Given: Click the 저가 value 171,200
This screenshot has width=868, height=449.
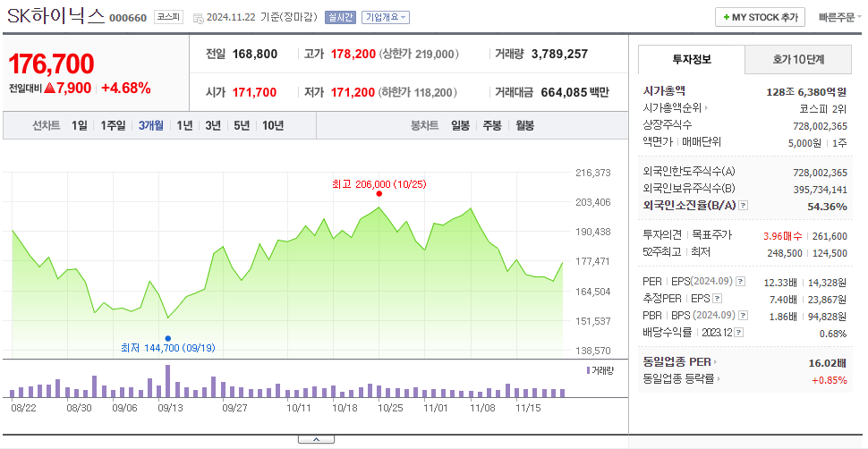Looking at the screenshot, I should (353, 92).
